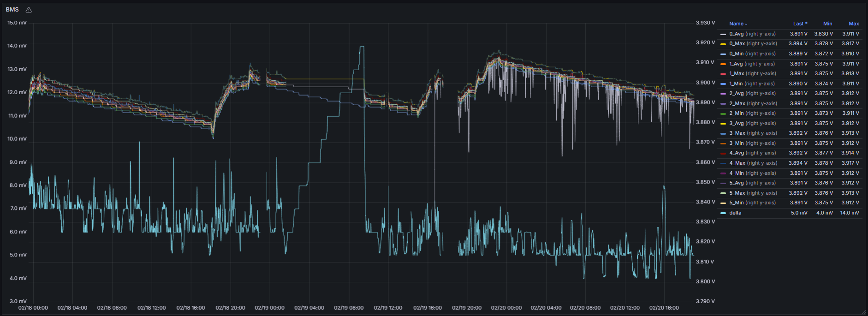Sort legend by the Last * column

(800, 24)
